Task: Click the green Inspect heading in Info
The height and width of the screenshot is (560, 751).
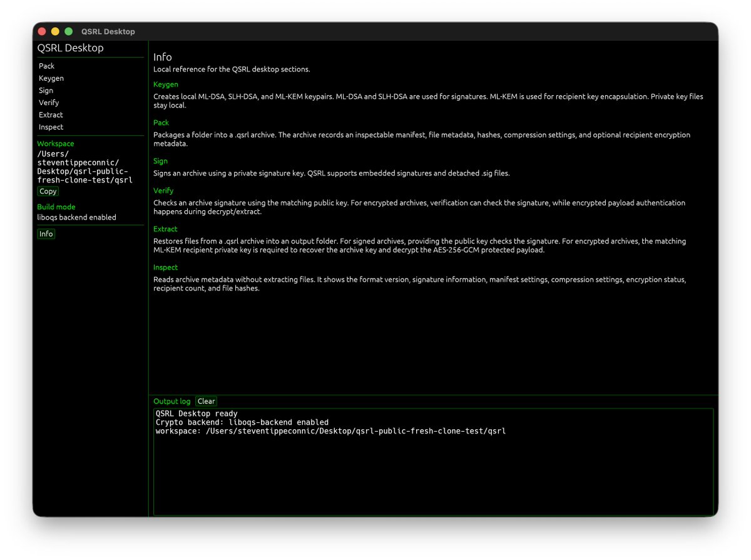Action: [166, 267]
